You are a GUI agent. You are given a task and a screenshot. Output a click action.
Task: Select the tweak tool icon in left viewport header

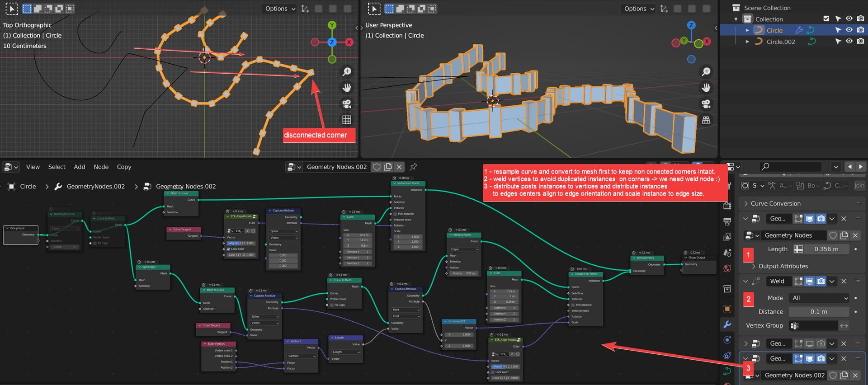[x=12, y=9]
